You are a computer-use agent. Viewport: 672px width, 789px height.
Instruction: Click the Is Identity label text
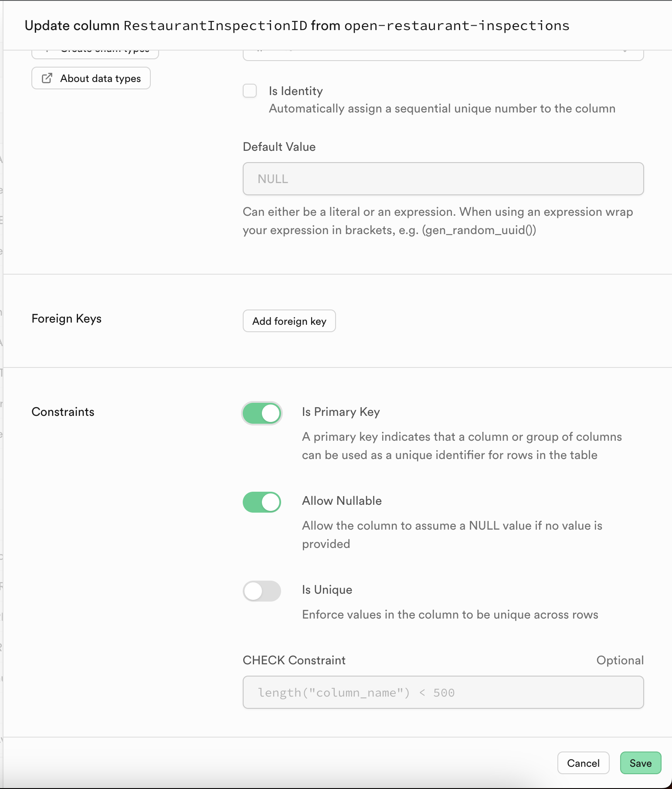[x=295, y=91]
